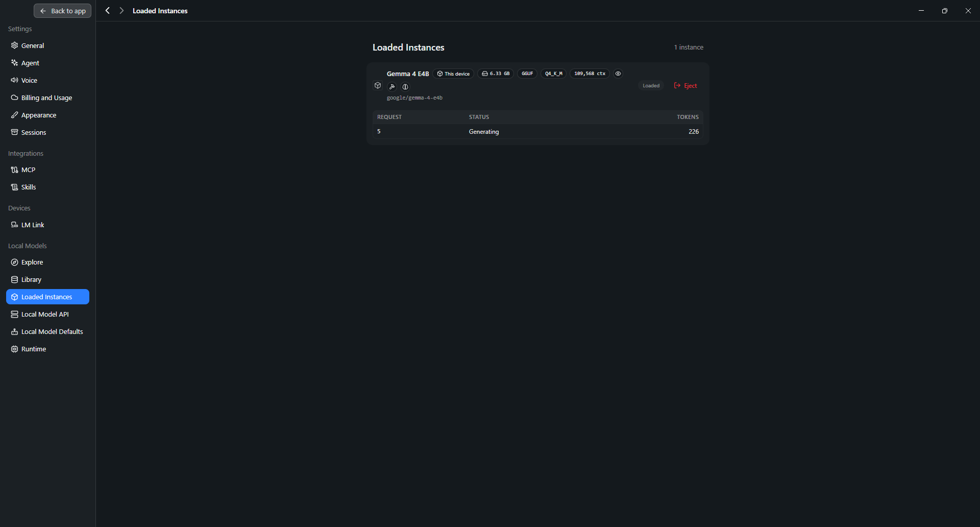Open Explore local models page

click(x=47, y=262)
